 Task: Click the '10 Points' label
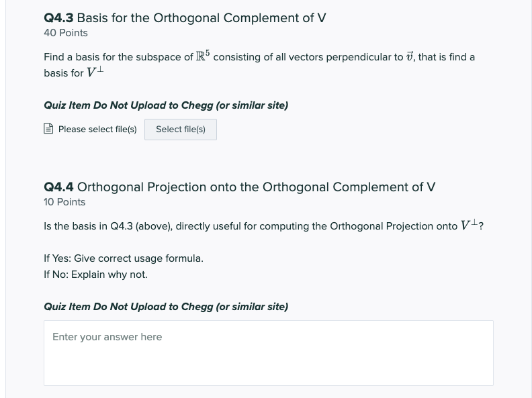(x=64, y=202)
